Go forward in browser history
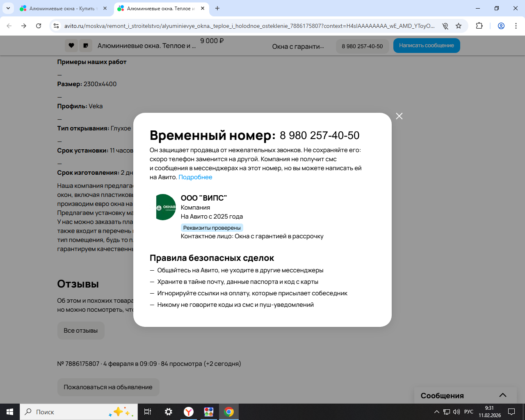Viewport: 525px width, 420px height. click(24, 26)
